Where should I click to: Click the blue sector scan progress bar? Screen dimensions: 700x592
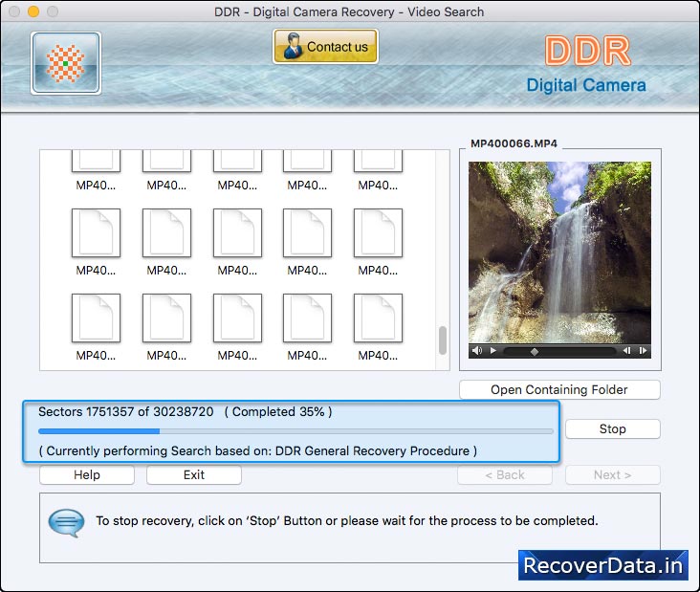pyautogui.click(x=295, y=431)
